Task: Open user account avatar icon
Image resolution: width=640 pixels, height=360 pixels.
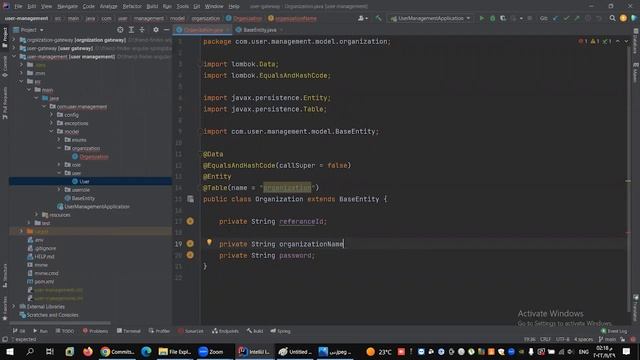Action: [623, 18]
